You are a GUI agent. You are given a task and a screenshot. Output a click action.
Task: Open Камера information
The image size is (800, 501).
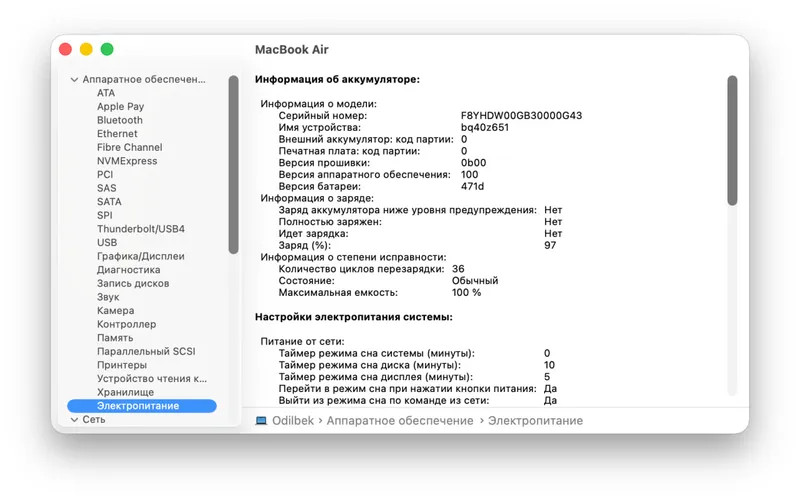(116, 311)
